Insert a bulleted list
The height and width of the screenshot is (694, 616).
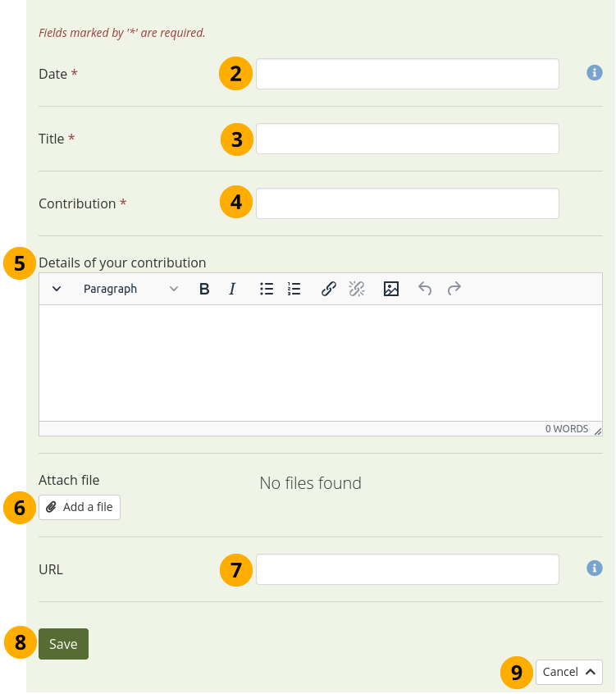(x=267, y=289)
